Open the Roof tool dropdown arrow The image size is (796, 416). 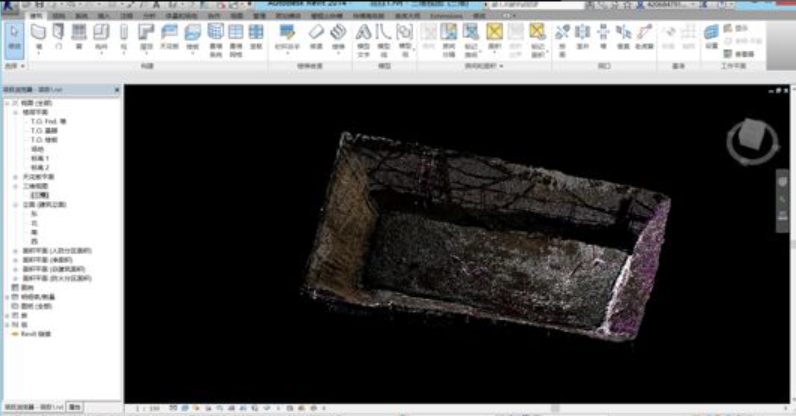click(x=146, y=53)
